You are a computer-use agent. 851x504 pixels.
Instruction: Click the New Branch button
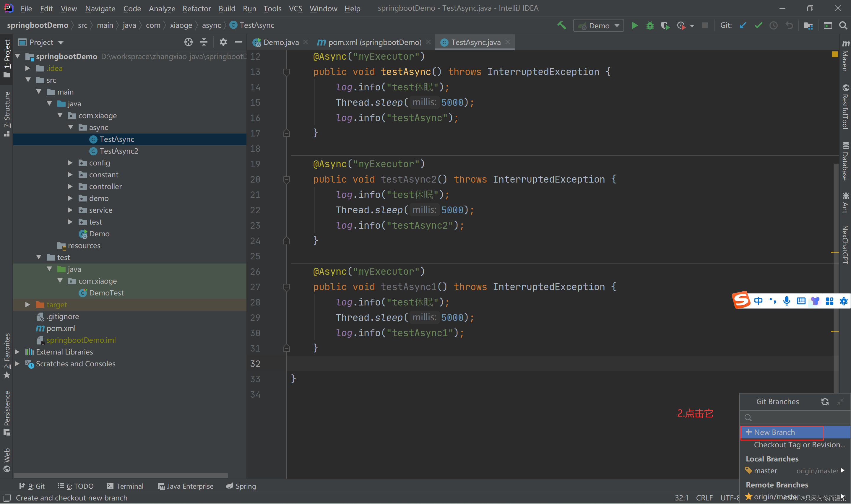pyautogui.click(x=775, y=431)
